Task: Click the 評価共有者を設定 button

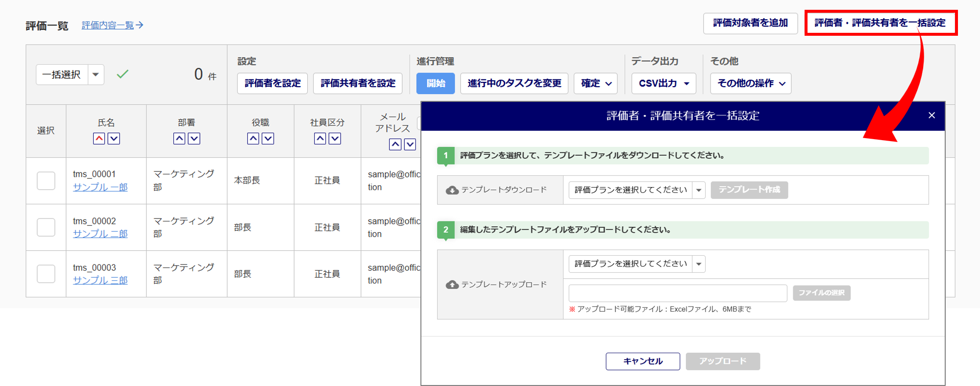Action: (358, 83)
